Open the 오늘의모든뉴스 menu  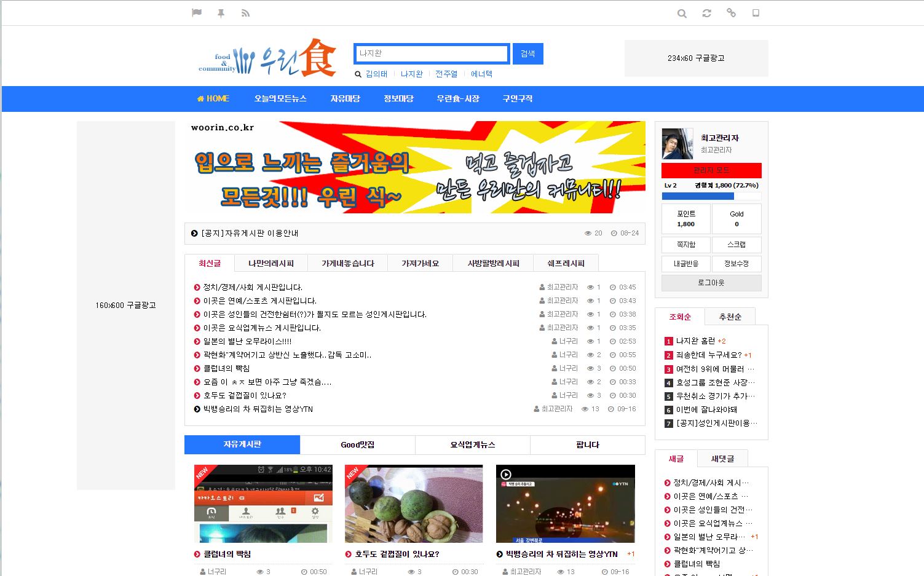tap(280, 98)
